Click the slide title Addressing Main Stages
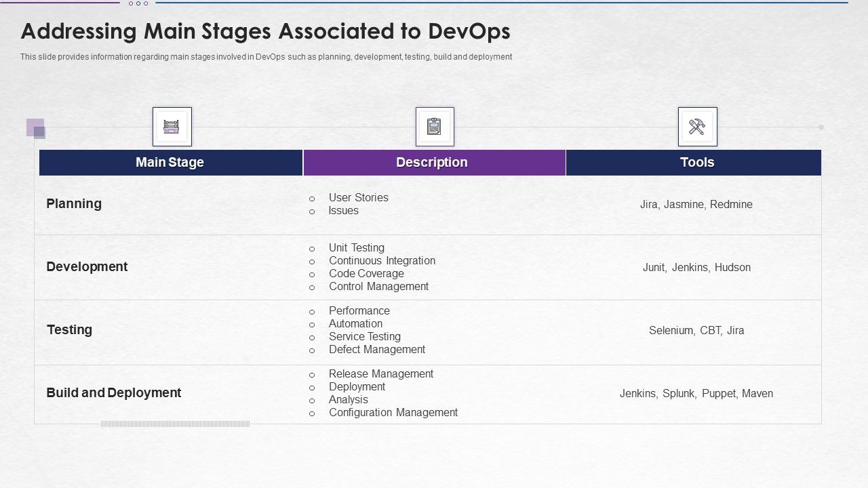 266,31
